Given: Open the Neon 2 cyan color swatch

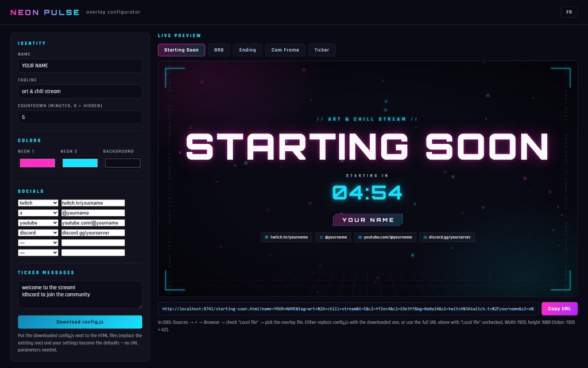Looking at the screenshot, I should pos(80,163).
